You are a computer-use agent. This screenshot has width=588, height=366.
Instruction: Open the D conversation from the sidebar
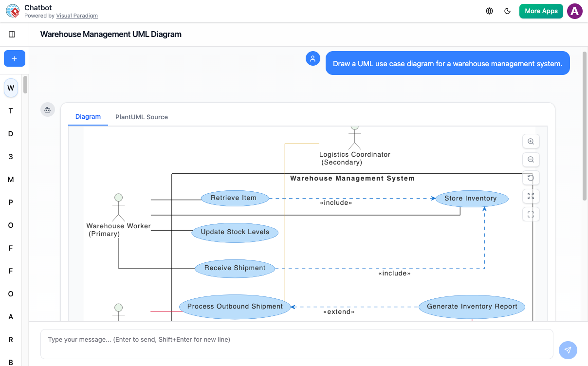[10, 133]
